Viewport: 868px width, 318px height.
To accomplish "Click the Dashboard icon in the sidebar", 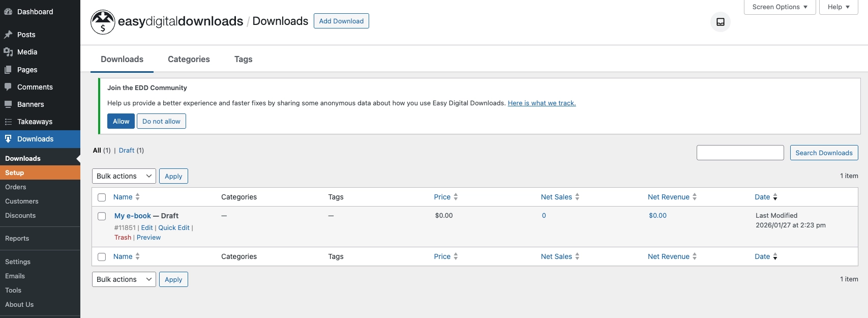I will 8,12.
